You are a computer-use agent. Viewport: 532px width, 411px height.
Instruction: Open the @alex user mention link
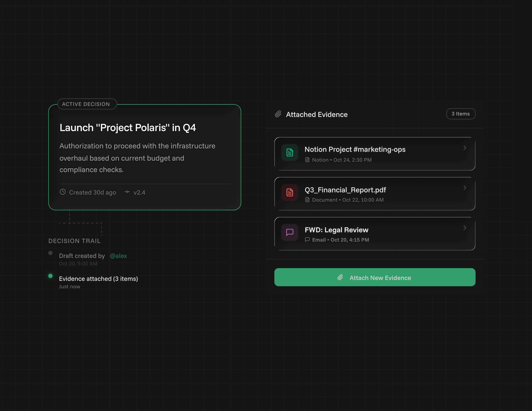coord(118,256)
